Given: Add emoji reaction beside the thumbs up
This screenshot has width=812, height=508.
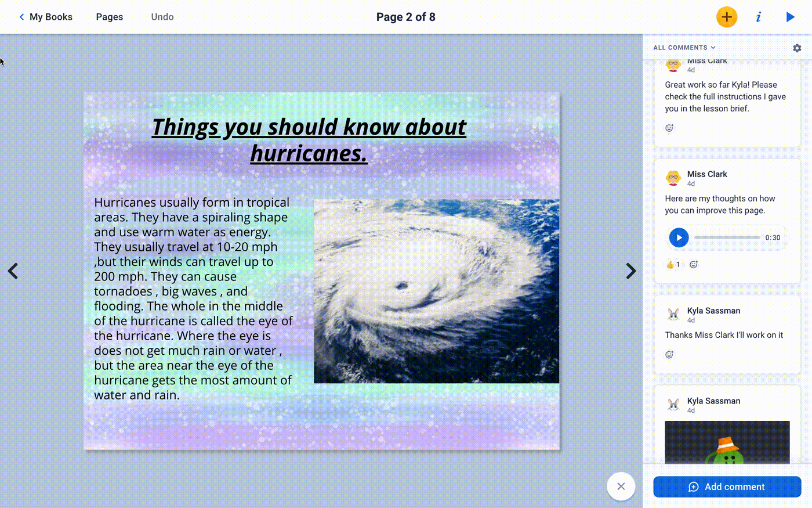Looking at the screenshot, I should point(694,265).
